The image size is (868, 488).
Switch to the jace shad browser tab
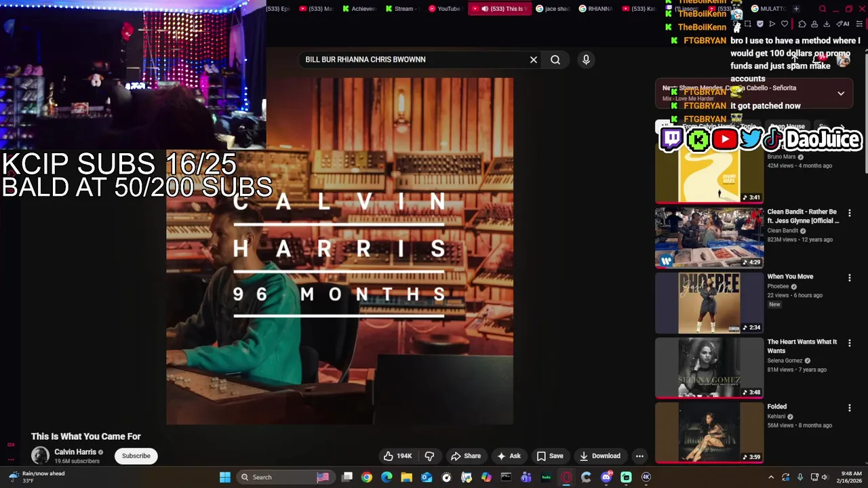coord(553,9)
